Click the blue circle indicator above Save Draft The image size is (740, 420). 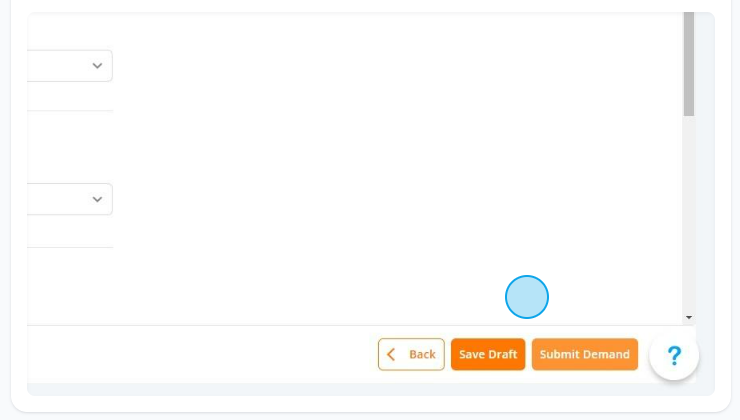click(527, 297)
